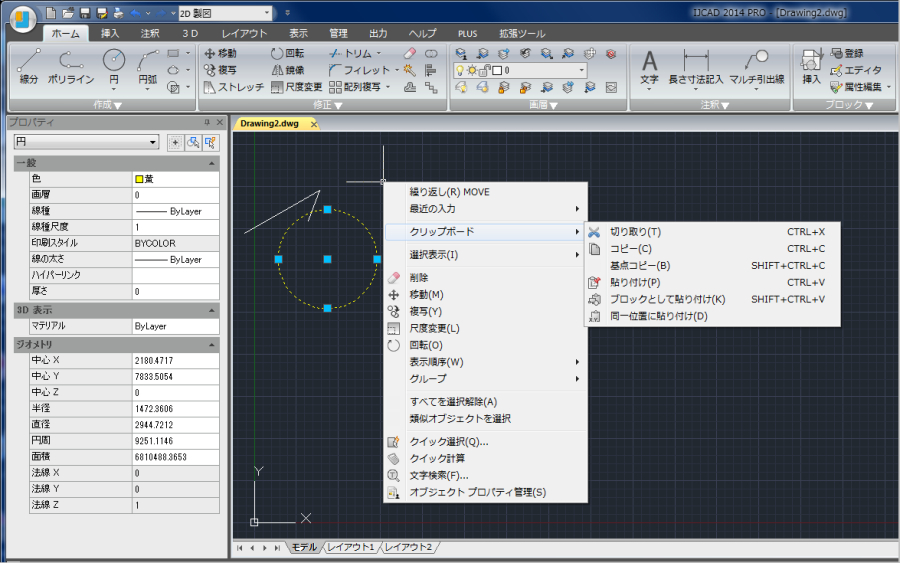900x563 pixels.
Task: Toggle layer lock padlock icon in layer dropdown
Action: pyautogui.click(x=484, y=71)
